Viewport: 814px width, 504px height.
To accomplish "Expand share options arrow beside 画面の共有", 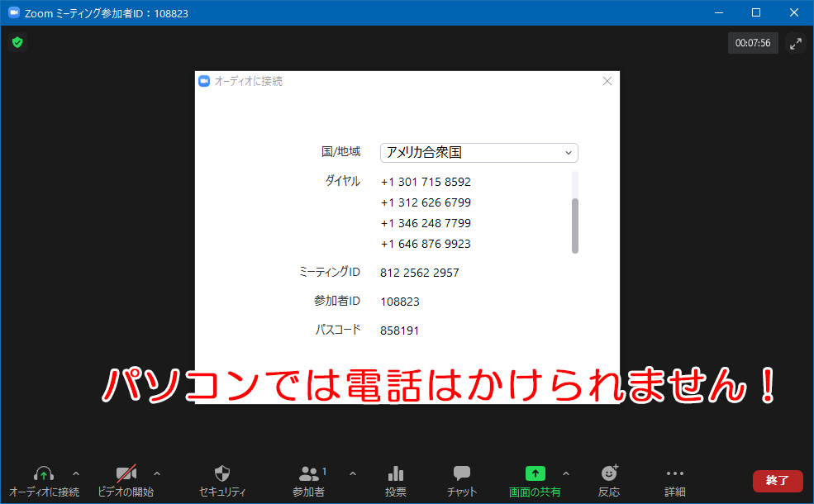I will pos(566,473).
